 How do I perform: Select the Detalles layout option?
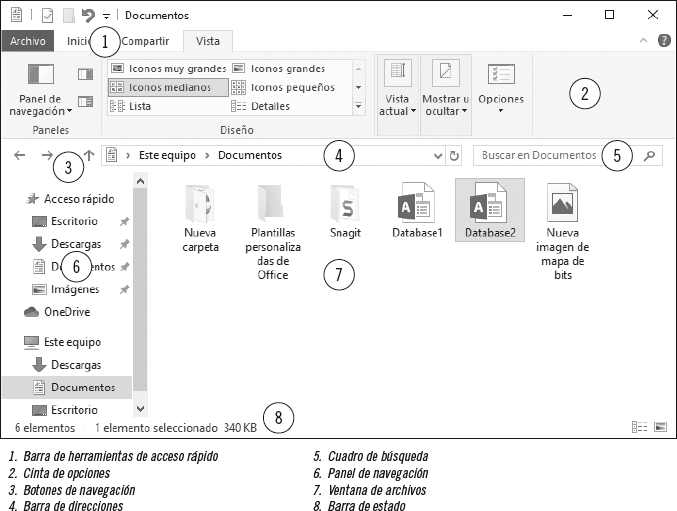point(270,105)
